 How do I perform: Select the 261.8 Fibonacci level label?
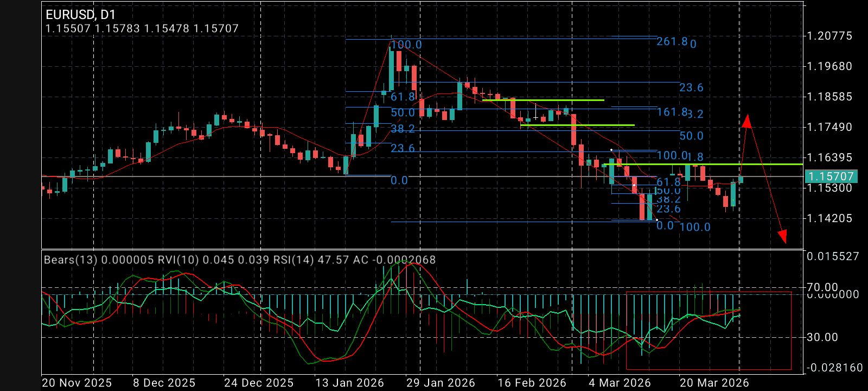672,41
